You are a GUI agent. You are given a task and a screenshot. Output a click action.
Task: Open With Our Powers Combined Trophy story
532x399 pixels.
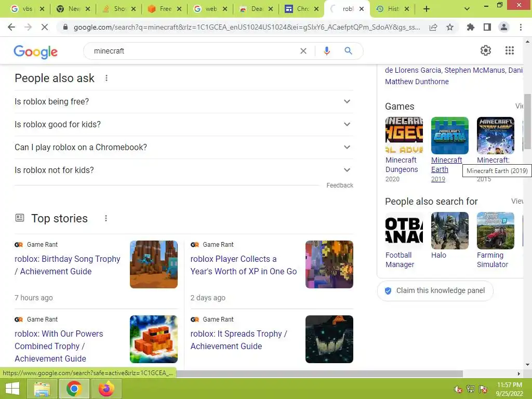tap(59, 346)
